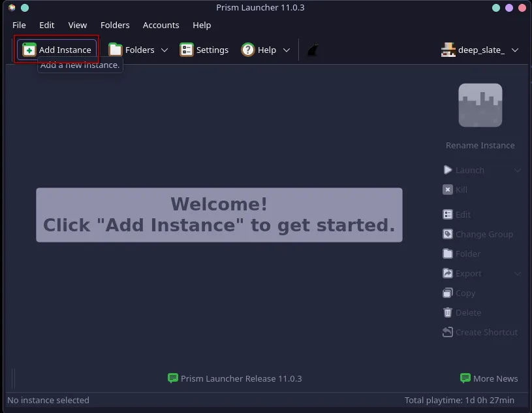Click the Add Instance toolbar button
The height and width of the screenshot is (413, 532).
(57, 50)
